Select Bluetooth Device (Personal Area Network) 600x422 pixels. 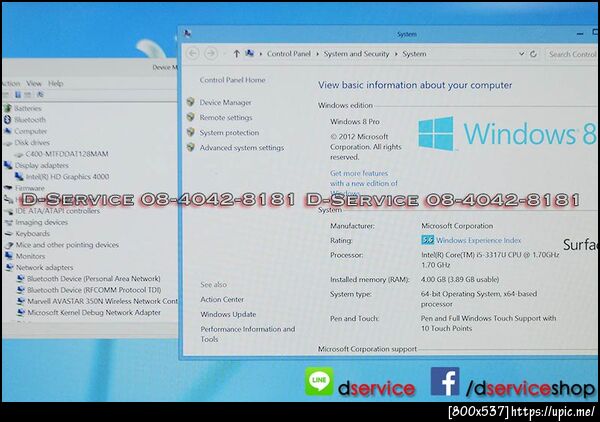pyautogui.click(x=94, y=279)
